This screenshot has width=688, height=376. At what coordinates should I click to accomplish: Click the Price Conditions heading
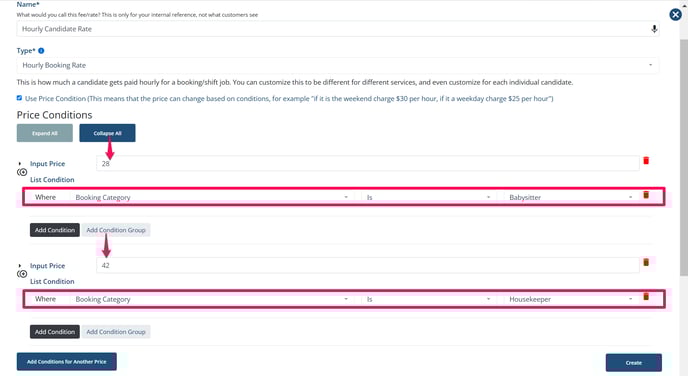tap(54, 115)
